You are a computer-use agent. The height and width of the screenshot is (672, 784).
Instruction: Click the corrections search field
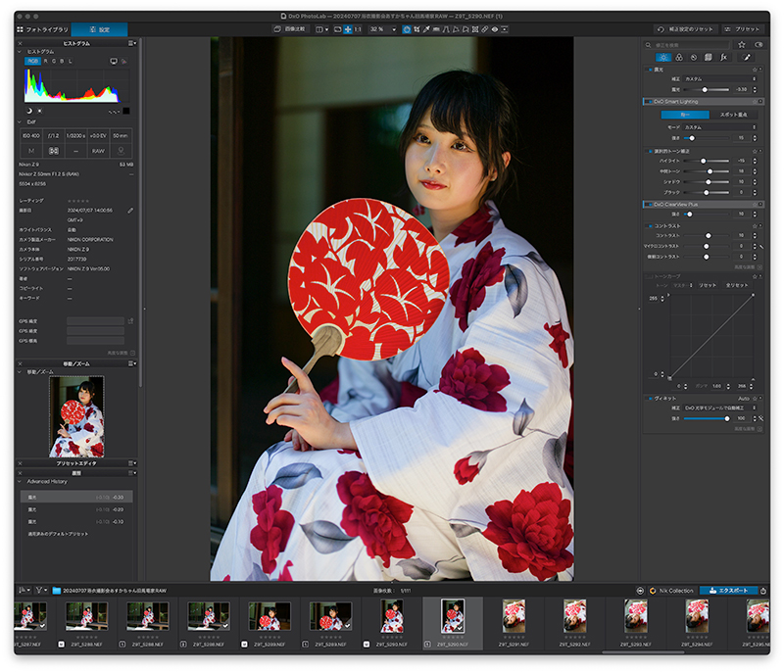pyautogui.click(x=690, y=45)
